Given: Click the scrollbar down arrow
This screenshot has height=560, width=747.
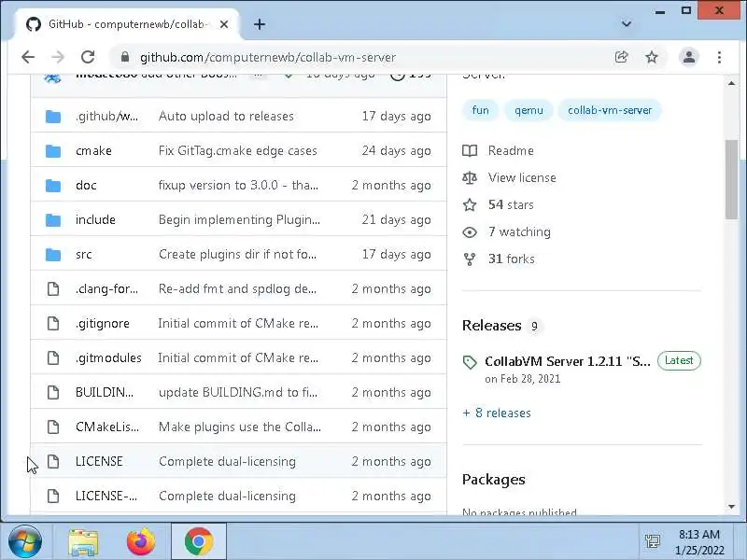Looking at the screenshot, I should (x=731, y=507).
